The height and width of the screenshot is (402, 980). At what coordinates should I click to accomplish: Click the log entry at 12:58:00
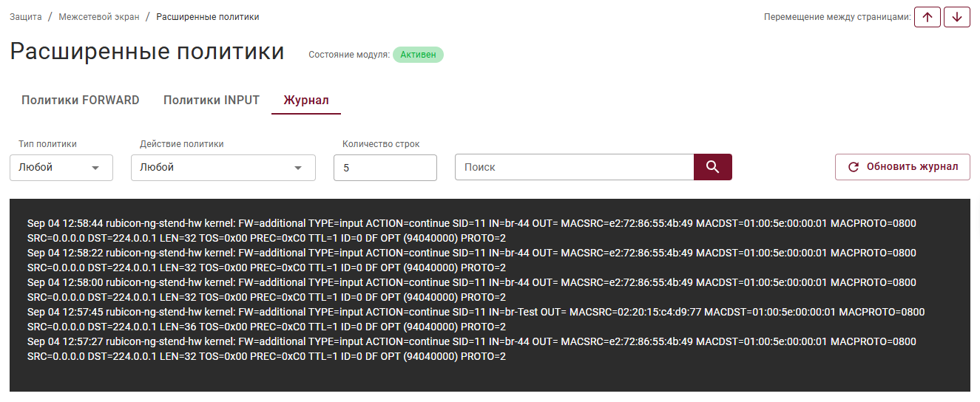[472, 290]
